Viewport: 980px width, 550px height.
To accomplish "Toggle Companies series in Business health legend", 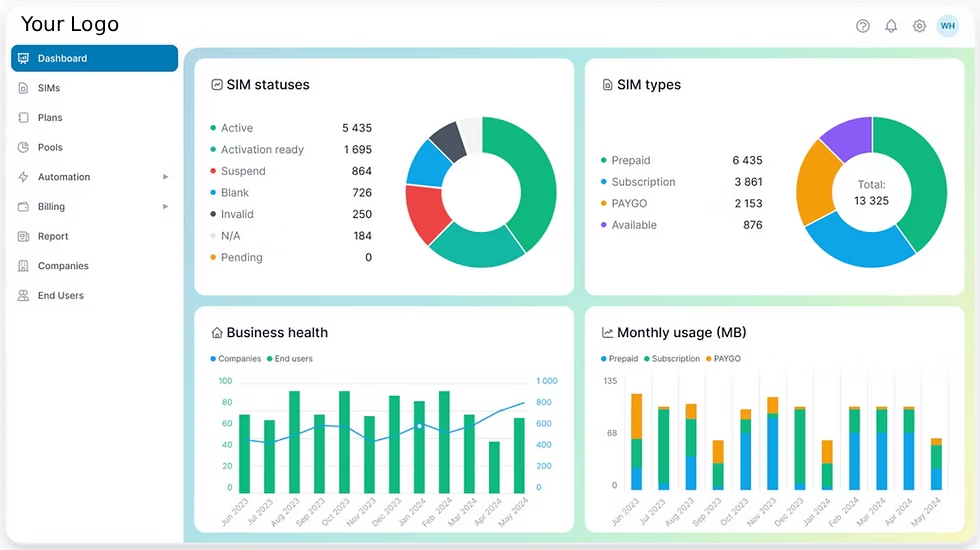I will [x=236, y=359].
